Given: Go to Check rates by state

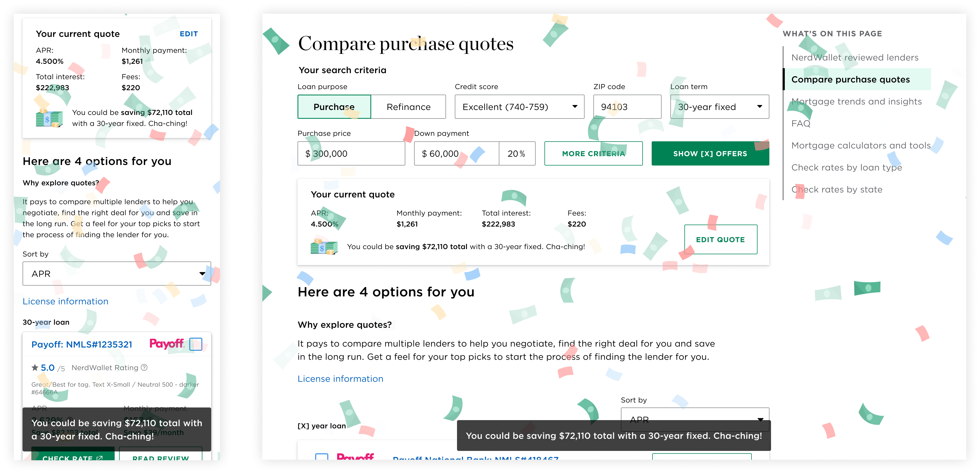Looking at the screenshot, I should click(x=836, y=189).
